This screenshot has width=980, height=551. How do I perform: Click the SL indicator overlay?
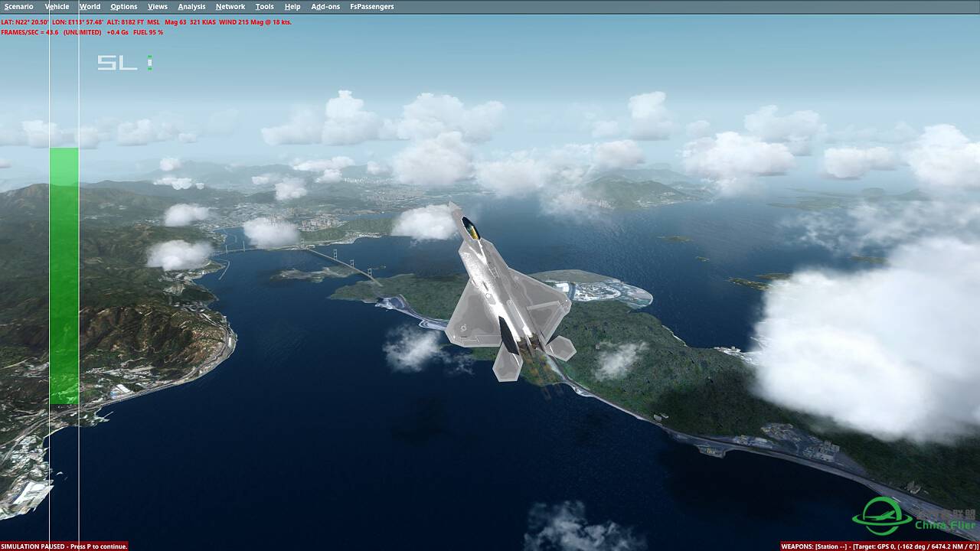click(124, 63)
